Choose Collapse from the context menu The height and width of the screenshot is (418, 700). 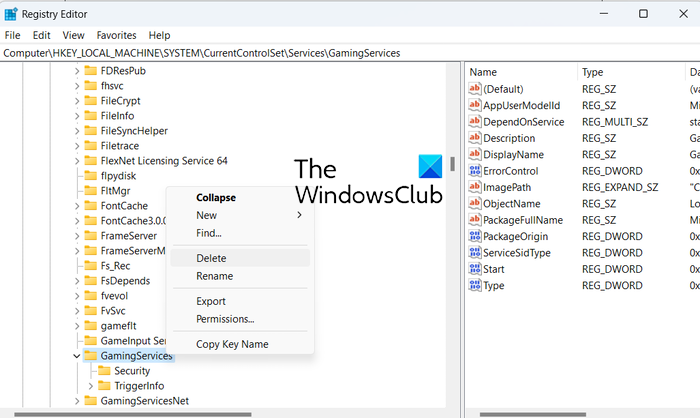[240, 197]
